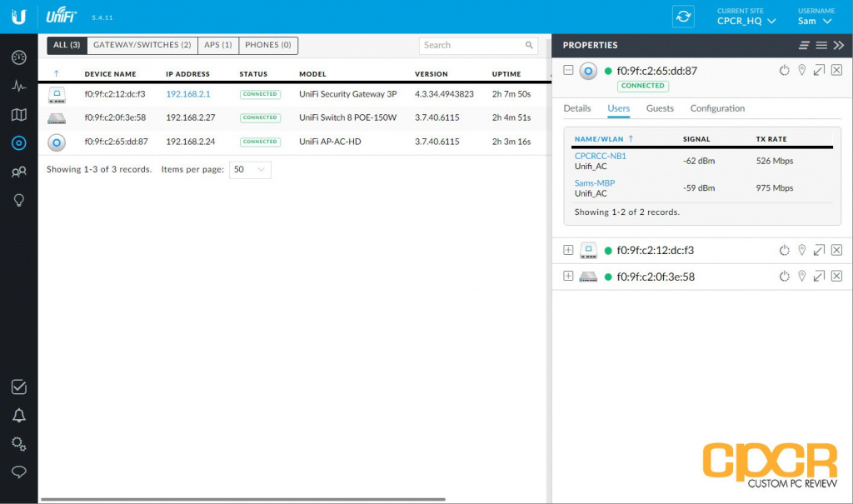Click the device Search field
Image resolution: width=853 pixels, height=504 pixels.
click(471, 45)
